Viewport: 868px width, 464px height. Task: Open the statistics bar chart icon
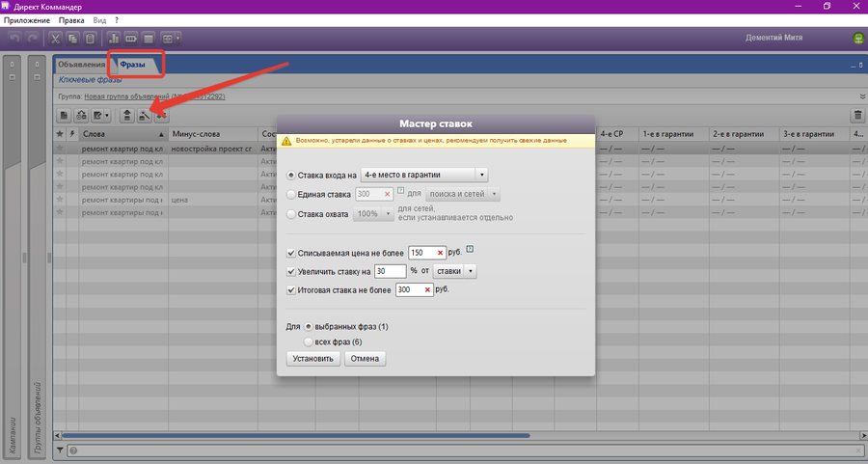pyautogui.click(x=114, y=39)
